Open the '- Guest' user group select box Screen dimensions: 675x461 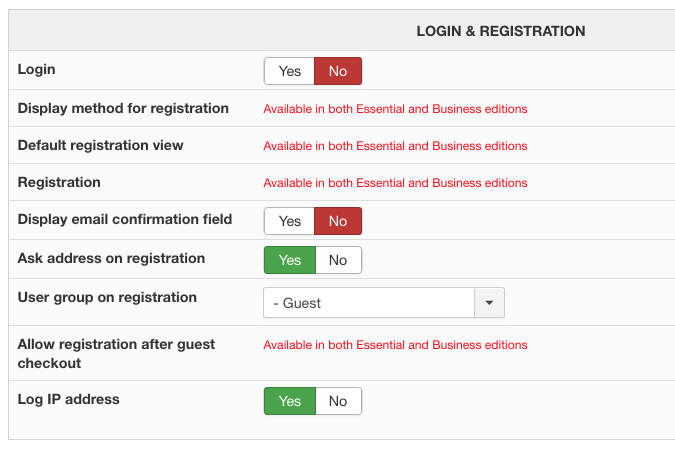point(369,302)
